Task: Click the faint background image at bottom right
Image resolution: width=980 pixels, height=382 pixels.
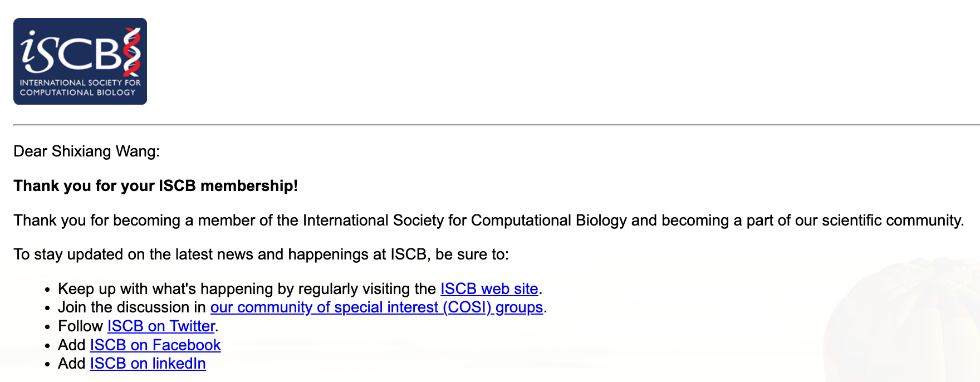Action: (x=902, y=323)
